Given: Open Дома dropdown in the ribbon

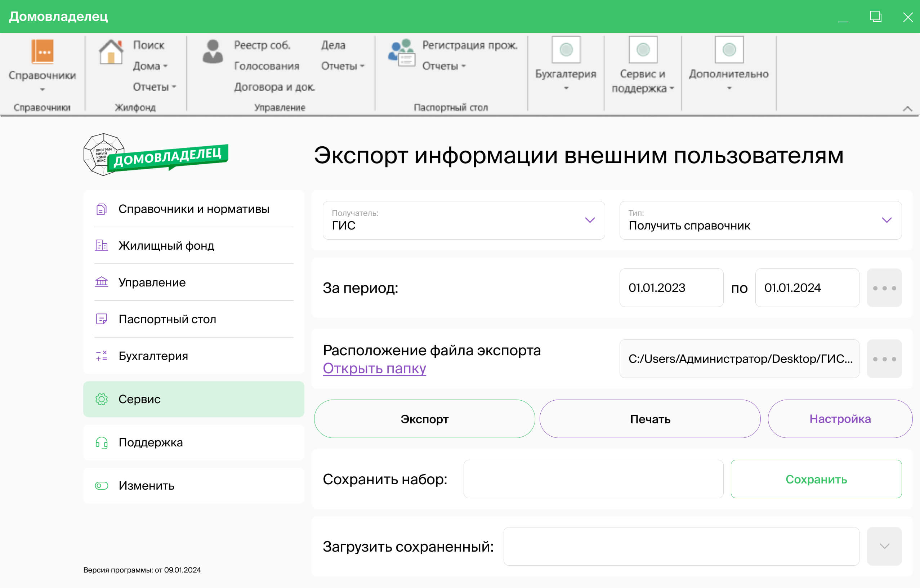Looking at the screenshot, I should (150, 66).
